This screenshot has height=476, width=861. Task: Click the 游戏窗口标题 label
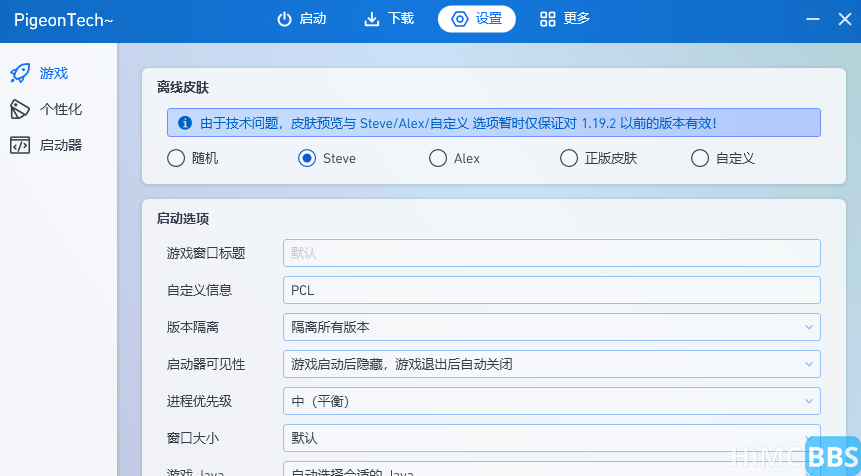[x=206, y=253]
